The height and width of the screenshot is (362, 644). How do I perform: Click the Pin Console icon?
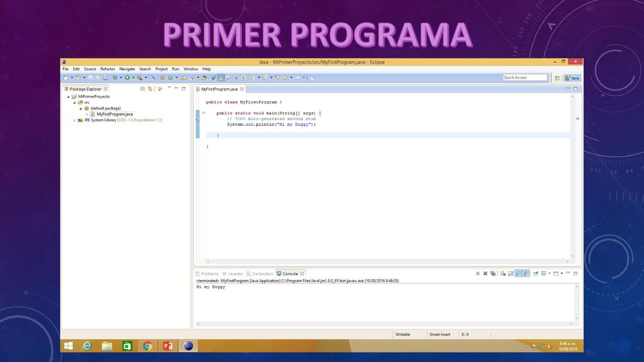tap(536, 273)
